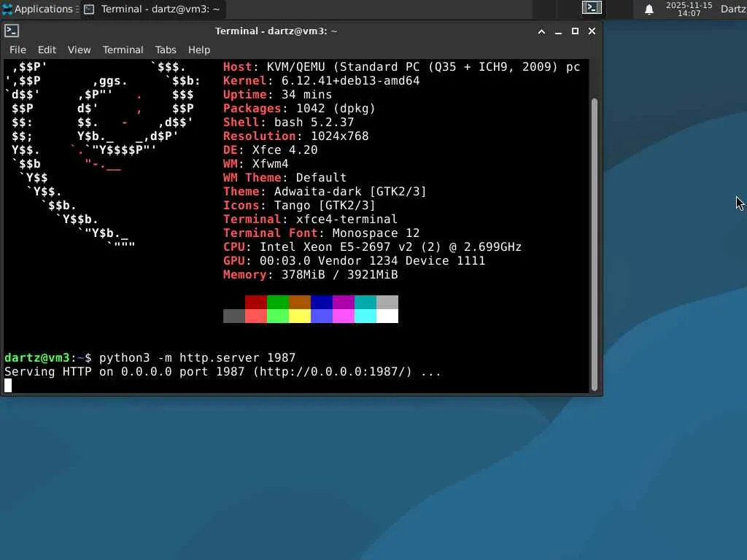Open the View menu
Viewport: 747px width, 560px height.
pyautogui.click(x=79, y=50)
